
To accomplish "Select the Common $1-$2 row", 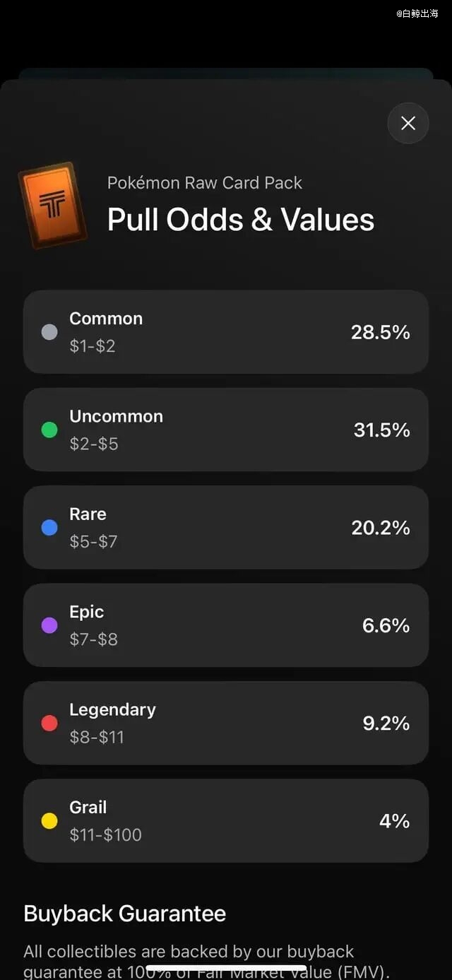I will point(226,332).
